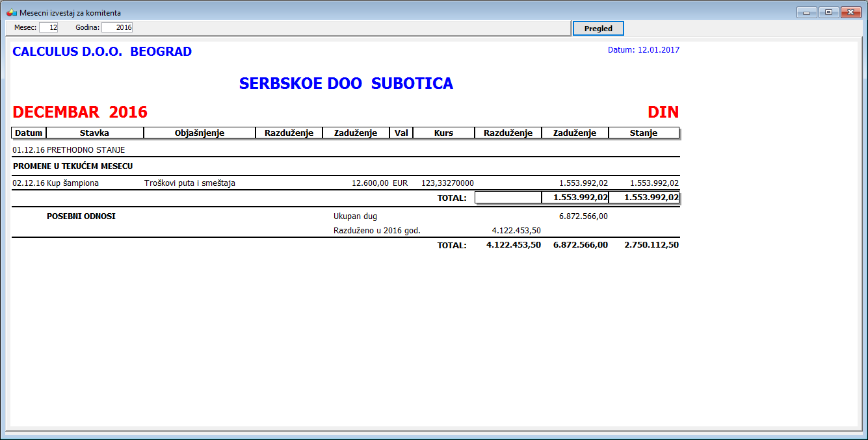Click the application icon in the title bar
Image resolution: width=868 pixels, height=440 pixels.
pyautogui.click(x=11, y=12)
